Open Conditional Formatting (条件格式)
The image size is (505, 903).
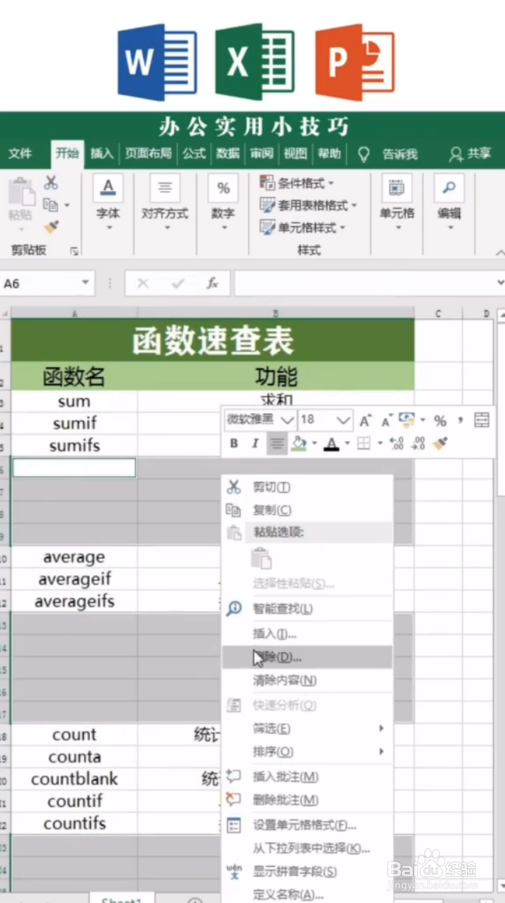coord(297,184)
